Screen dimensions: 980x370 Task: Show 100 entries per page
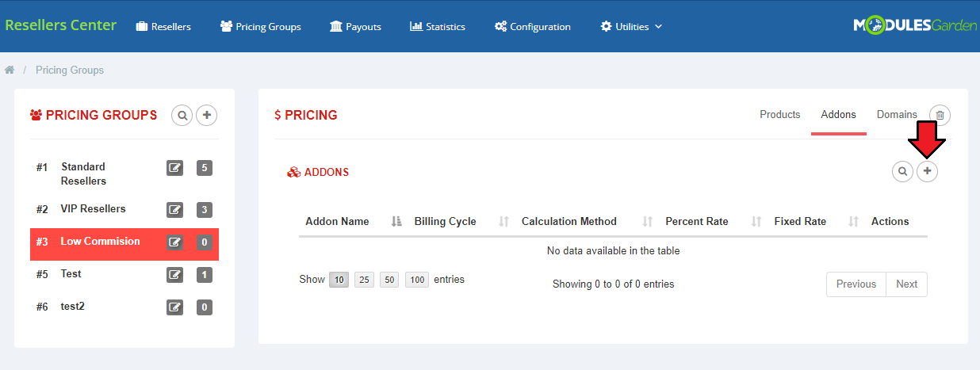pos(417,280)
